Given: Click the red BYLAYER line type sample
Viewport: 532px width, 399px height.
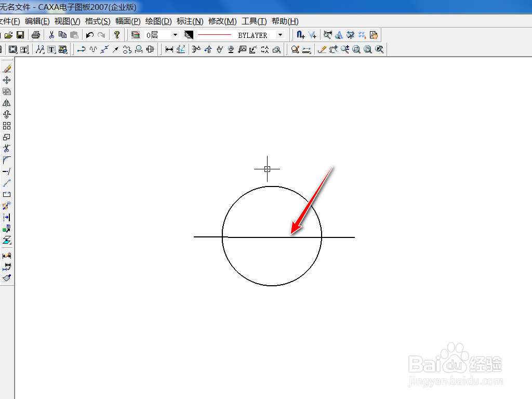Looking at the screenshot, I should (x=215, y=35).
